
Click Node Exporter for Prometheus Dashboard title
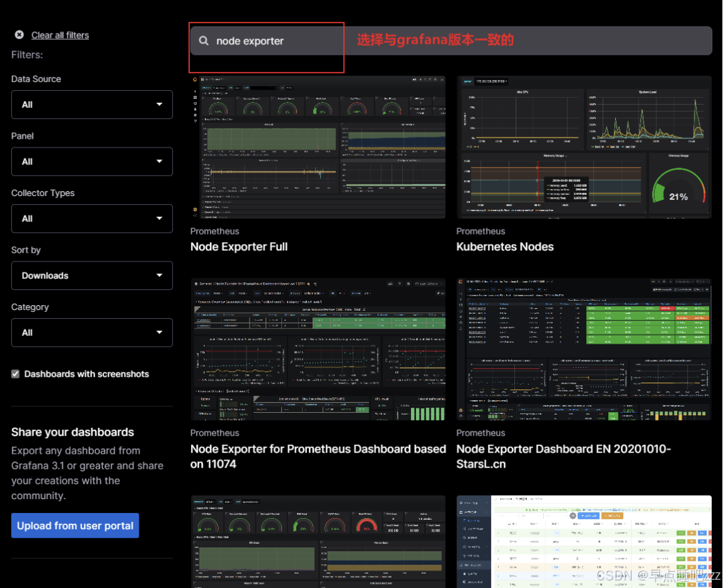coord(318,456)
